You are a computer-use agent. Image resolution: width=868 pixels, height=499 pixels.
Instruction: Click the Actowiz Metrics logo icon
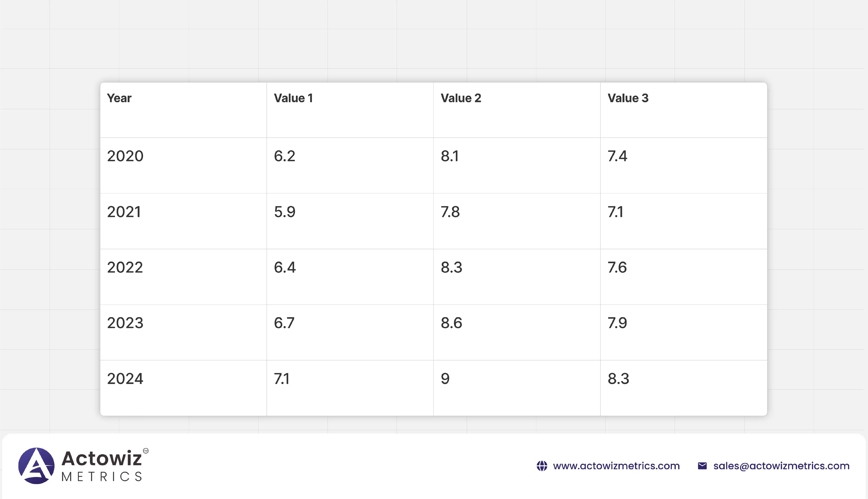[x=36, y=466]
